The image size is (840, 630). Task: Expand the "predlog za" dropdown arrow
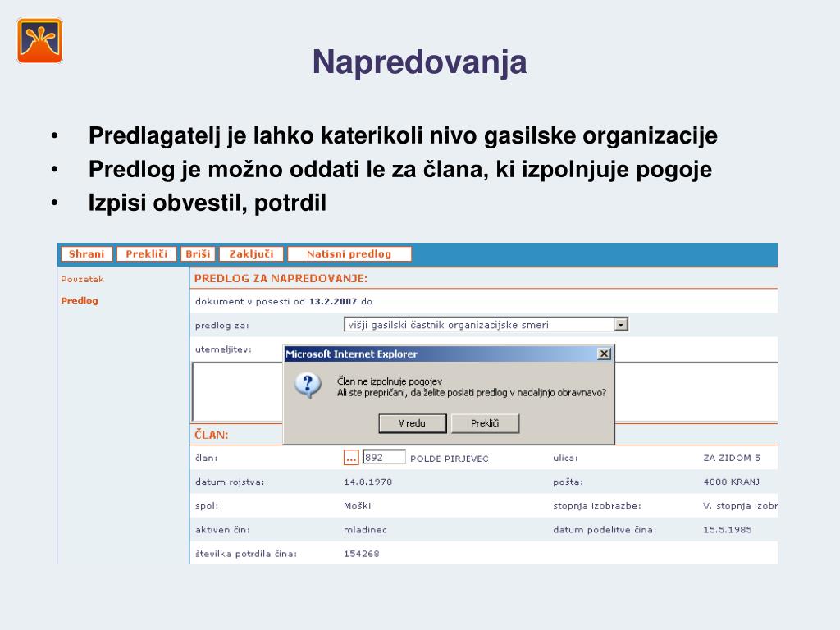(x=621, y=325)
